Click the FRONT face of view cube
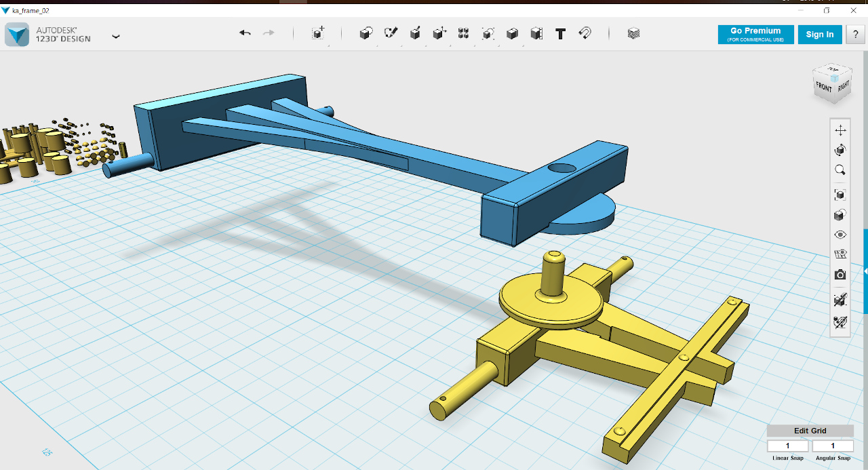868x470 pixels. point(824,87)
